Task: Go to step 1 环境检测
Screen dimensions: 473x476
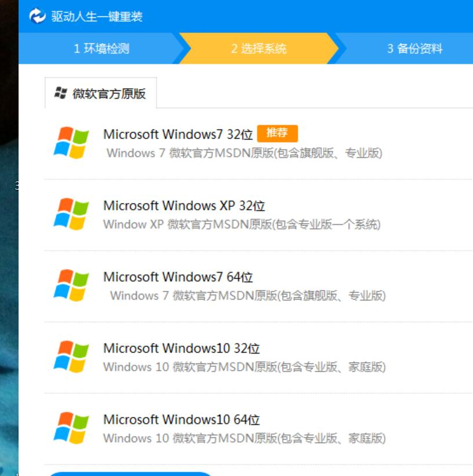Action: pyautogui.click(x=102, y=49)
